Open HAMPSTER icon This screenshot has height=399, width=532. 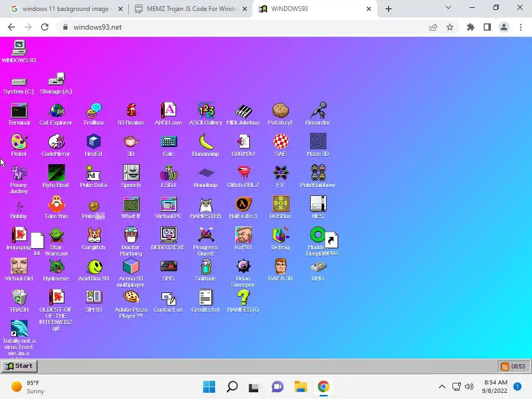206,208
